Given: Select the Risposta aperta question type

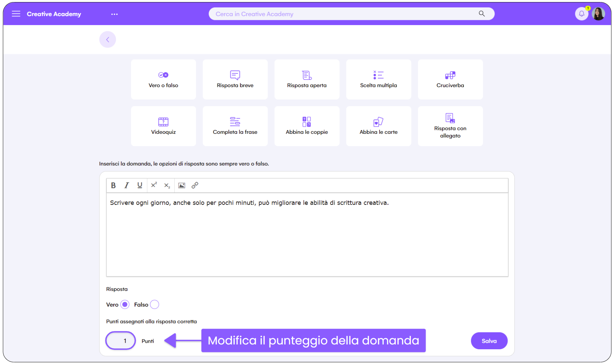Looking at the screenshot, I should 307,79.
